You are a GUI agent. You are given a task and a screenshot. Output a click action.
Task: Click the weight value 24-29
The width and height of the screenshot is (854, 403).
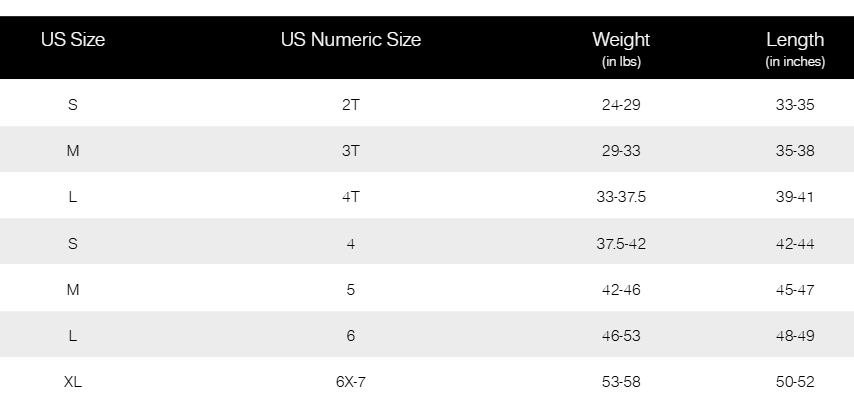[621, 104]
